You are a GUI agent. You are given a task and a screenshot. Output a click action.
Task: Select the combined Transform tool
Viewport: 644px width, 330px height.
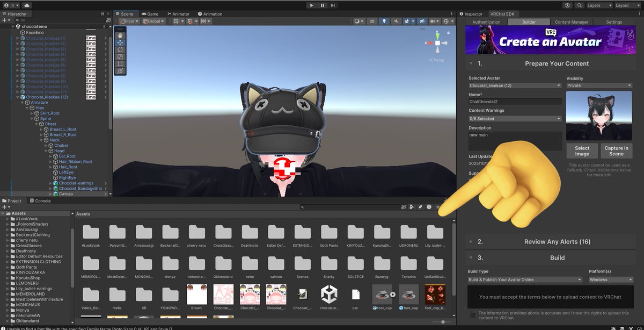(x=120, y=70)
